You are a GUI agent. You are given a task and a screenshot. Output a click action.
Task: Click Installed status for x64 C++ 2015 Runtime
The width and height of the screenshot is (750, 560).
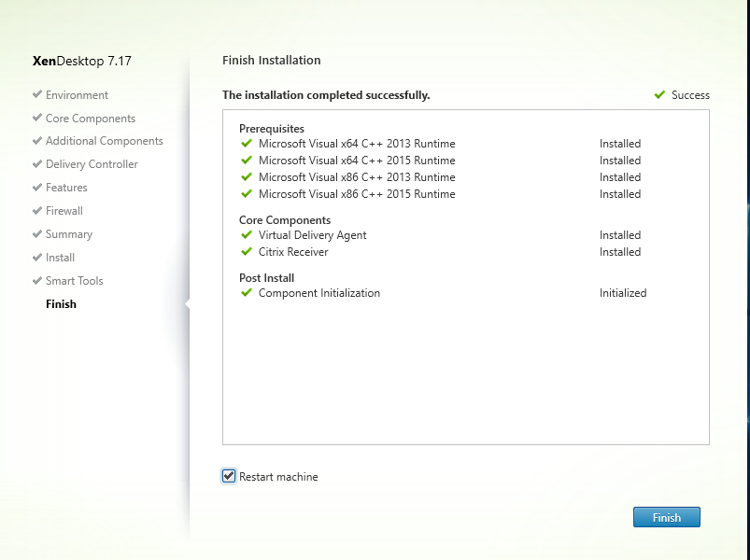[620, 161]
